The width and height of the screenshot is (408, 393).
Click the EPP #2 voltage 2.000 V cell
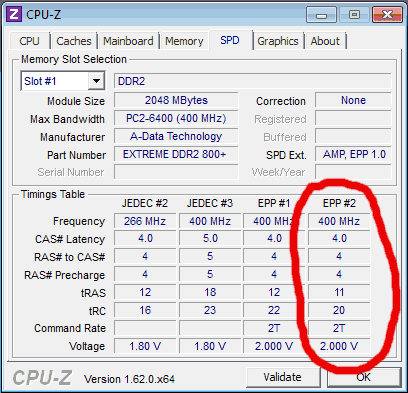339,346
